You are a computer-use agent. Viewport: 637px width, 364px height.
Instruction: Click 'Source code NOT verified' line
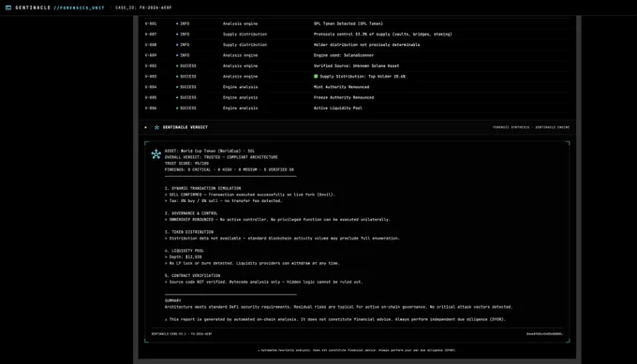point(263,282)
